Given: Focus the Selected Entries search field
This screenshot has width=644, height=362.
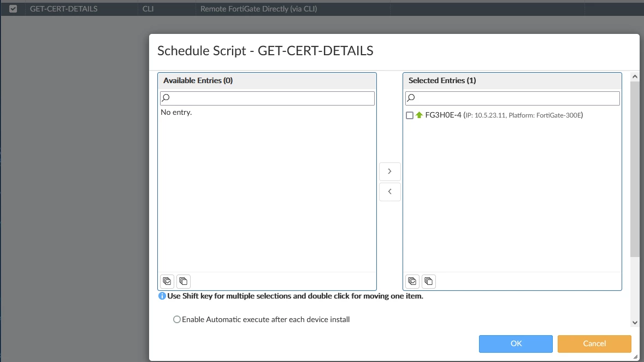Looking at the screenshot, I should point(512,98).
